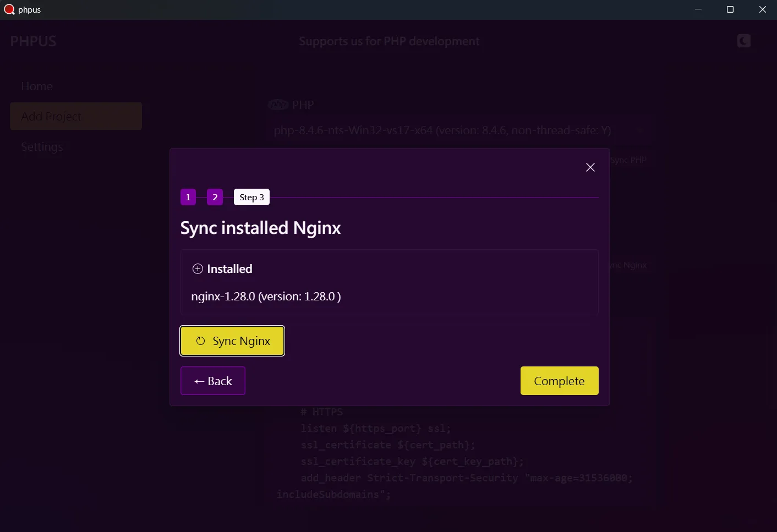
Task: Click the Installed heading
Action: pyautogui.click(x=229, y=269)
